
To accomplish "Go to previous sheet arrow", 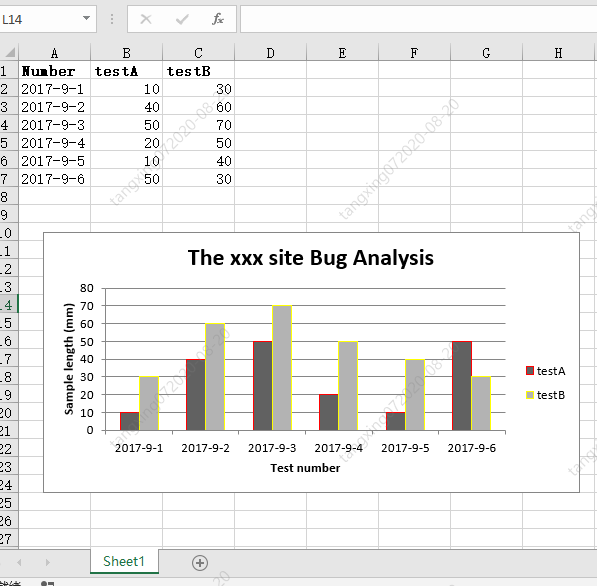I will (x=19, y=562).
